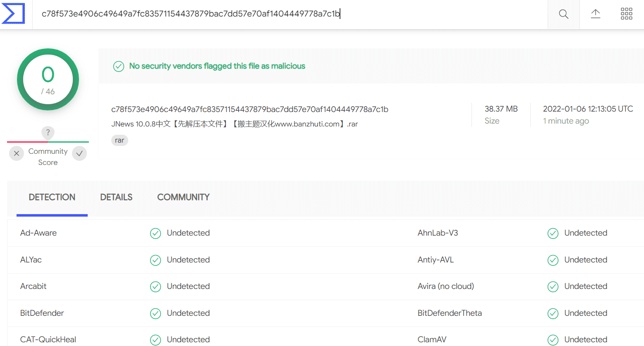644x346 pixels.
Task: Click the BitDefender undetected check icon
Action: click(x=156, y=313)
